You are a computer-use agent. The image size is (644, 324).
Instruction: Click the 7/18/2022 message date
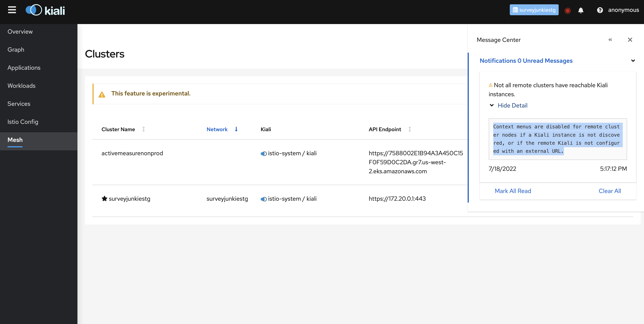tap(502, 169)
